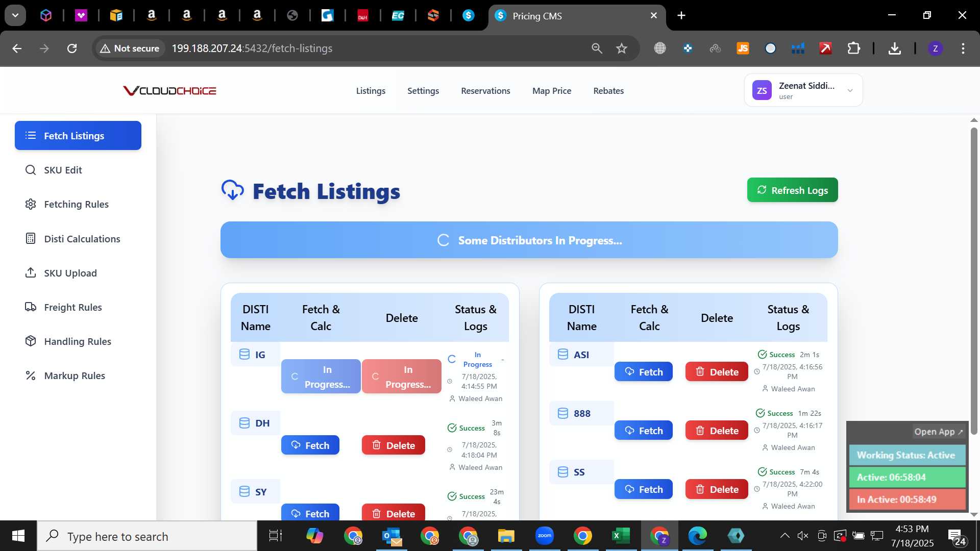Click the CloudChoice logo
Image resolution: width=980 pixels, height=551 pixels.
[x=169, y=91]
